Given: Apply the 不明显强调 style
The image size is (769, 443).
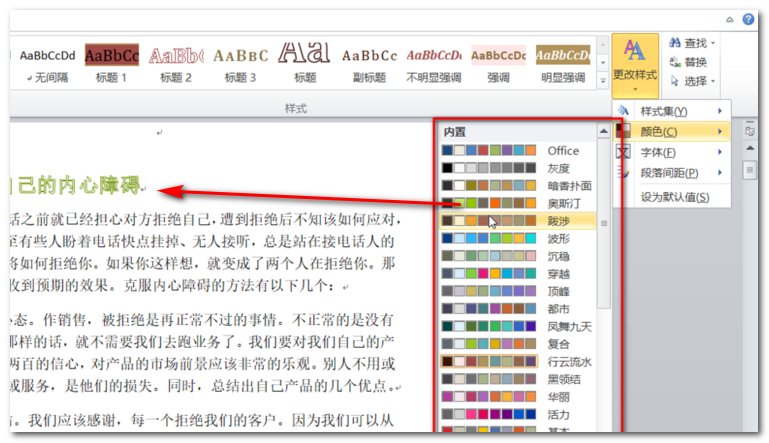Looking at the screenshot, I should (434, 64).
